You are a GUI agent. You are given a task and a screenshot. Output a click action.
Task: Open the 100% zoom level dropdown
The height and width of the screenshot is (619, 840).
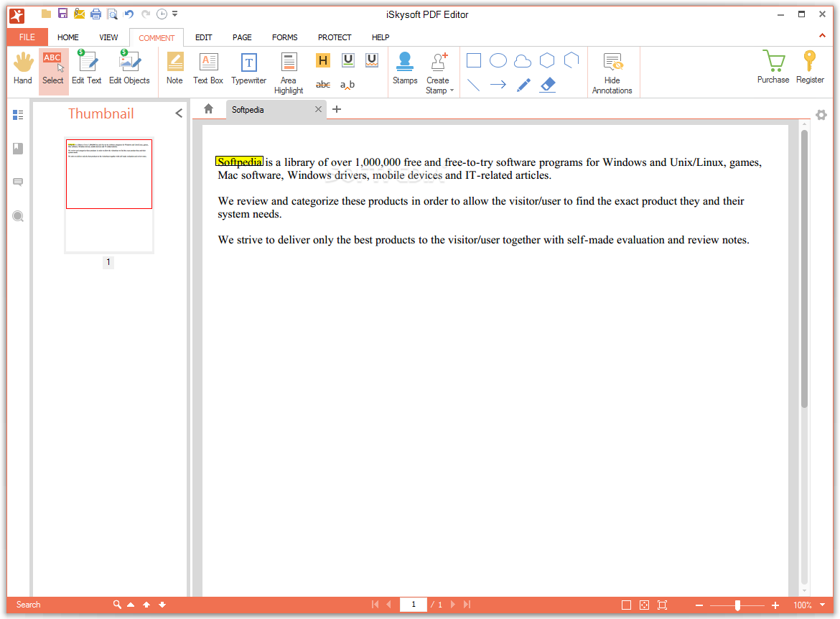tap(822, 605)
